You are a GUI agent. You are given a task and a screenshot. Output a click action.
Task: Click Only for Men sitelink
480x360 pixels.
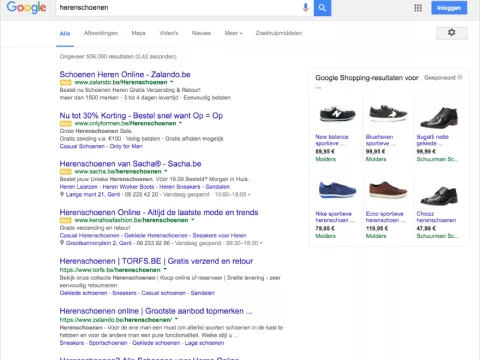[x=126, y=146]
